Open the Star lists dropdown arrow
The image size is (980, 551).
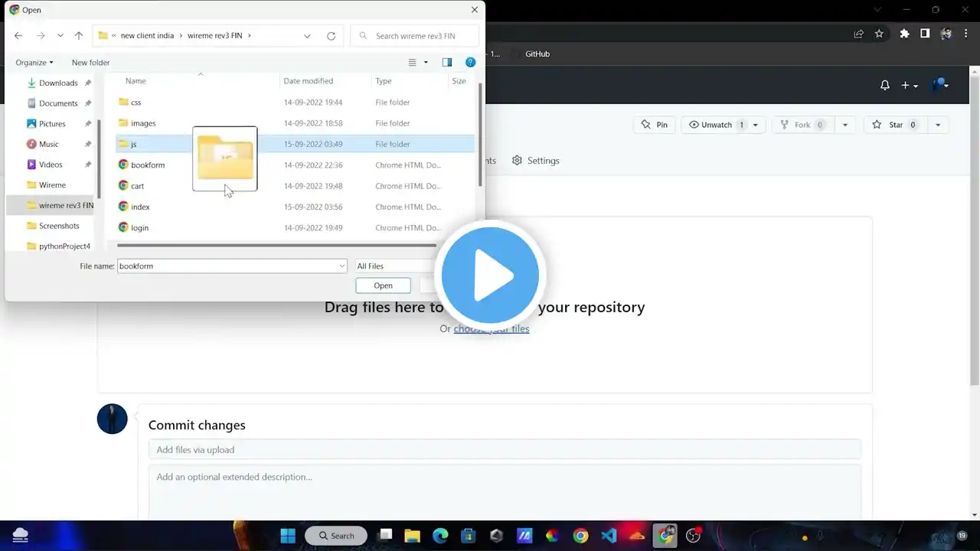click(x=937, y=125)
